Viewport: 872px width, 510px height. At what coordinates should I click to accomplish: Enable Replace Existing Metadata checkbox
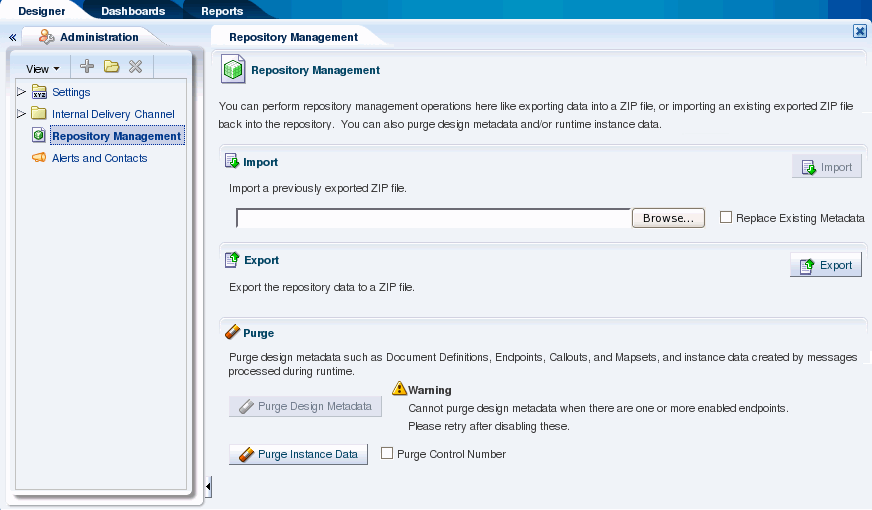pyautogui.click(x=726, y=217)
